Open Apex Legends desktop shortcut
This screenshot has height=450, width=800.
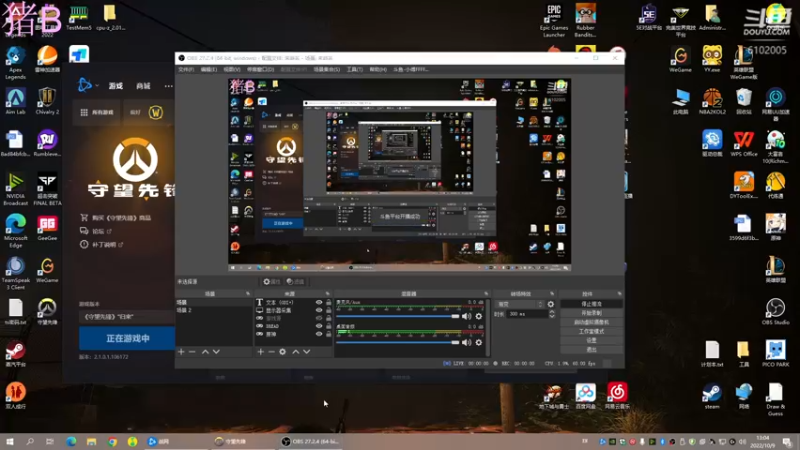pyautogui.click(x=15, y=63)
